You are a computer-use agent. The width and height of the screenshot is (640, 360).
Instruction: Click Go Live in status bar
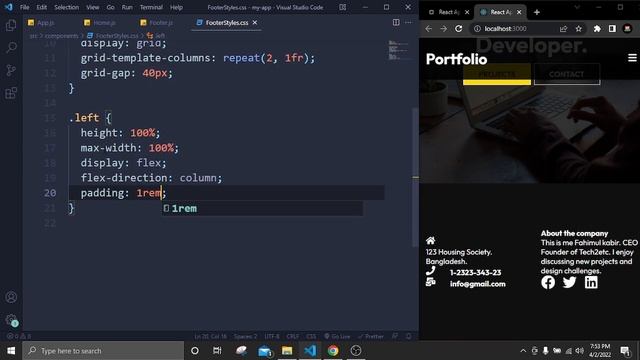[338, 336]
